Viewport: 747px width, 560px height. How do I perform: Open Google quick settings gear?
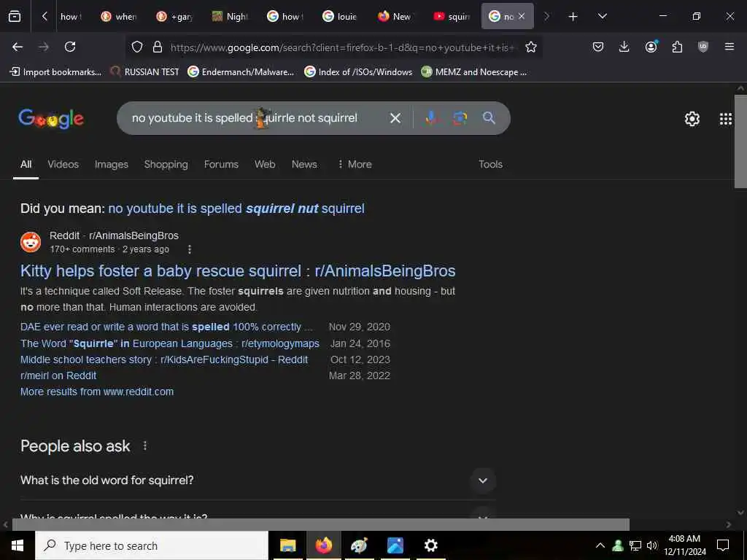click(x=692, y=119)
